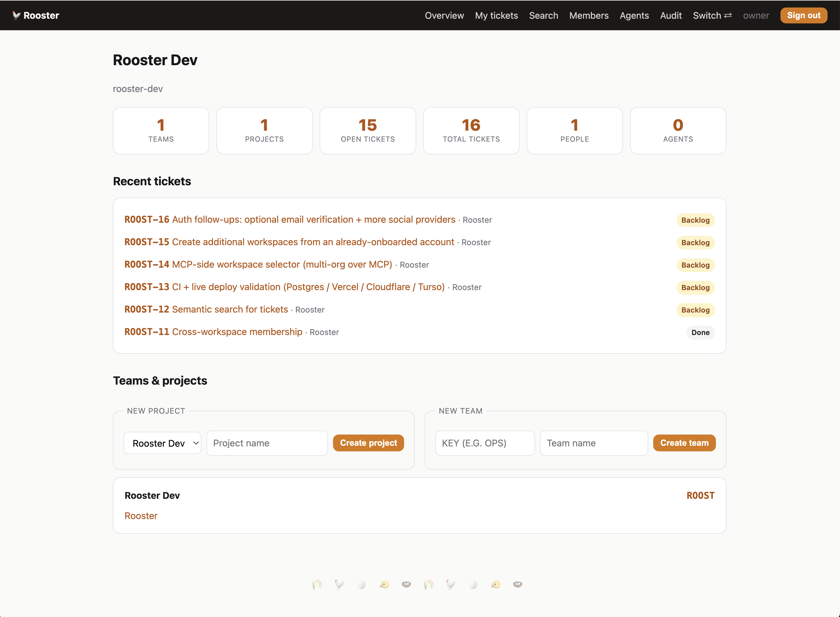Click the Create project button

[368, 443]
